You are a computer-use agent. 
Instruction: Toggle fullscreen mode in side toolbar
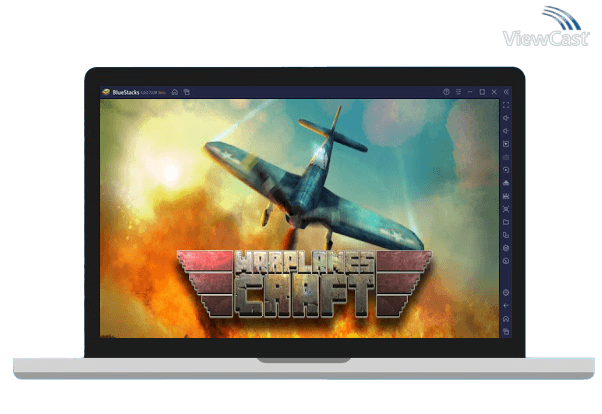click(506, 105)
